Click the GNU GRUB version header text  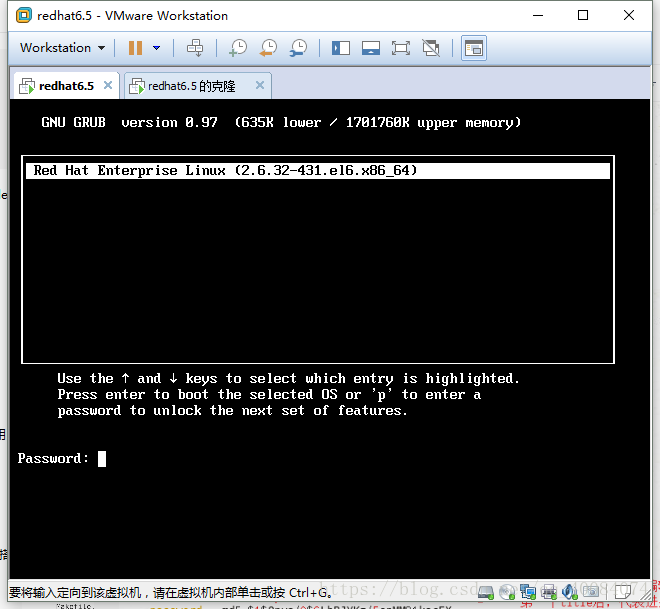281,122
